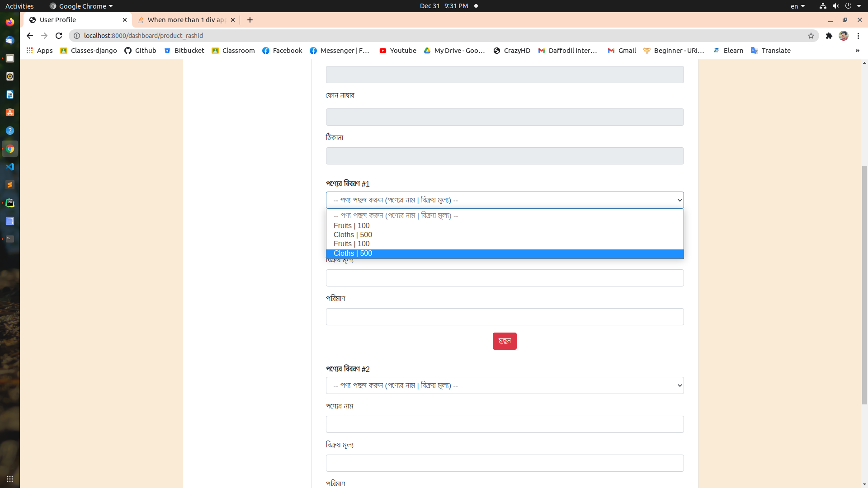Click the red মুছুন delete button

coord(505,341)
